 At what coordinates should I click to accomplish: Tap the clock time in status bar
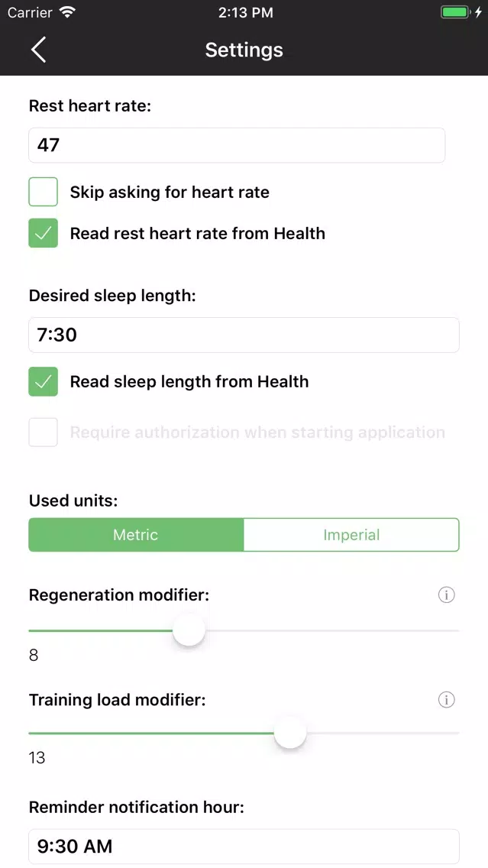(x=244, y=13)
